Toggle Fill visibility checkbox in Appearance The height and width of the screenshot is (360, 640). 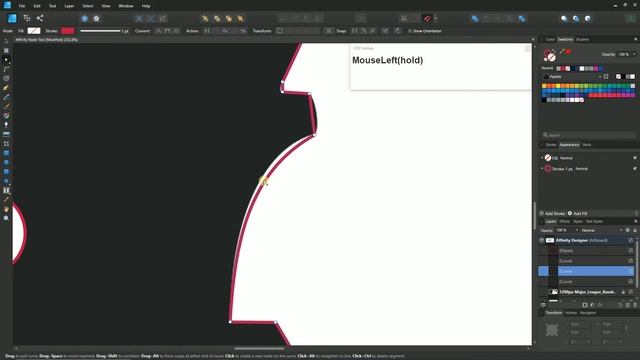point(635,158)
